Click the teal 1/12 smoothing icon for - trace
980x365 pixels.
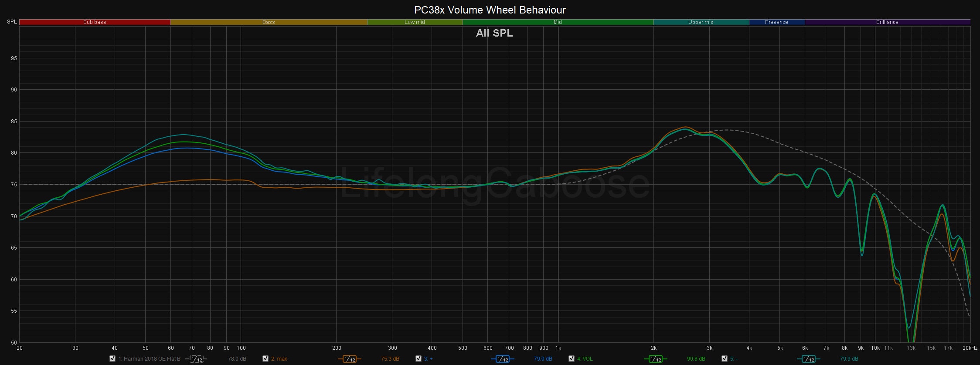click(x=808, y=359)
